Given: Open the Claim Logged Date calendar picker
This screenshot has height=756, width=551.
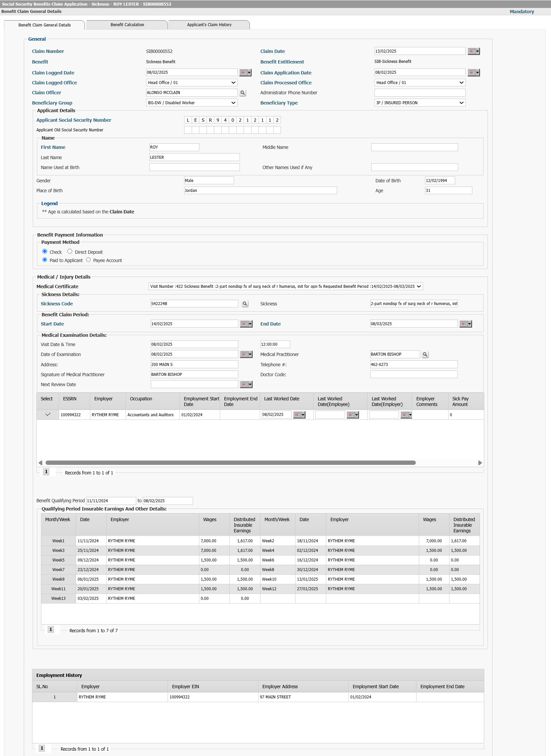Looking at the screenshot, I should click(x=246, y=72).
